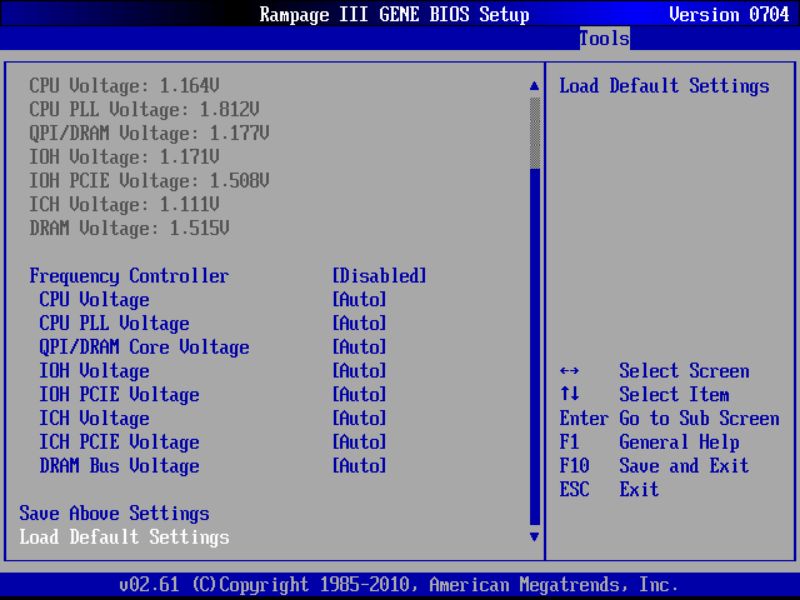Open IOH PCIE Voltage [Auto] value
This screenshot has height=600, width=800.
(x=359, y=394)
